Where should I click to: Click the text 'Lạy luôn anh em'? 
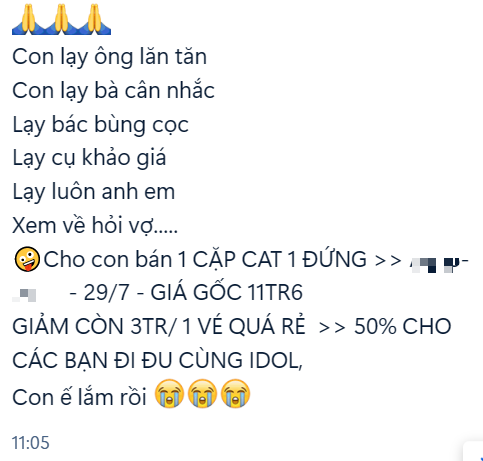click(x=93, y=192)
